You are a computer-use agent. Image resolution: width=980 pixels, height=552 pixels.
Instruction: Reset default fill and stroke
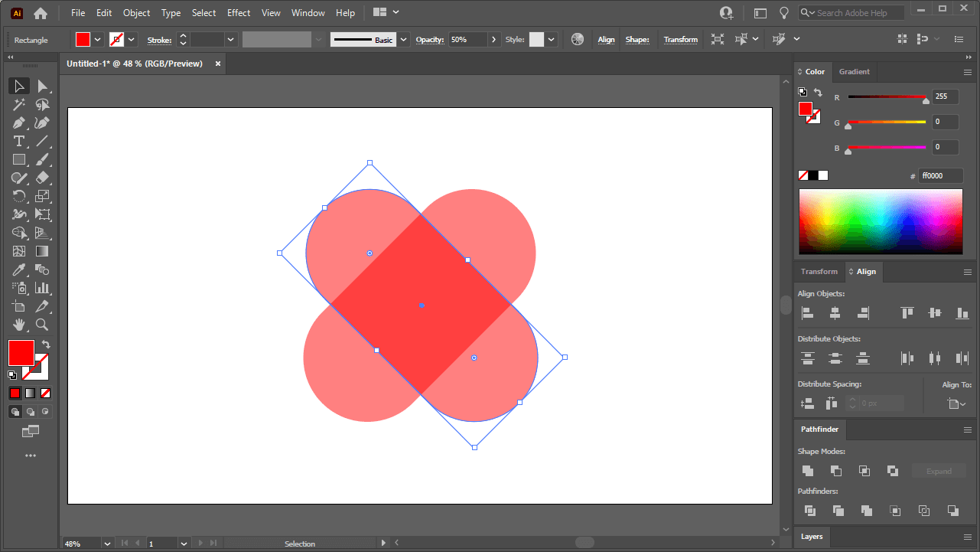pyautogui.click(x=12, y=375)
